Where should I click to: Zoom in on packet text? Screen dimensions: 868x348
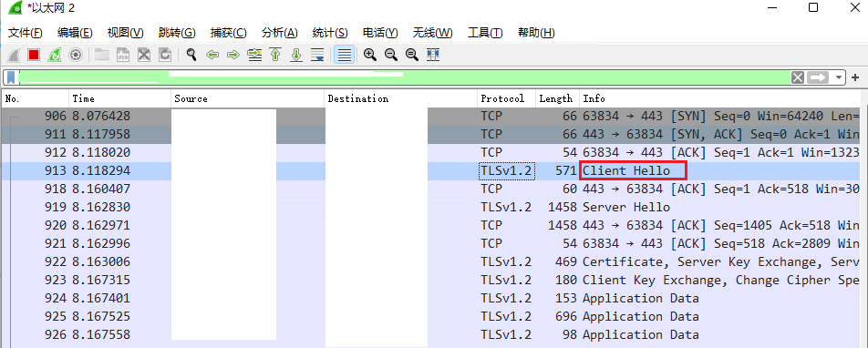370,55
